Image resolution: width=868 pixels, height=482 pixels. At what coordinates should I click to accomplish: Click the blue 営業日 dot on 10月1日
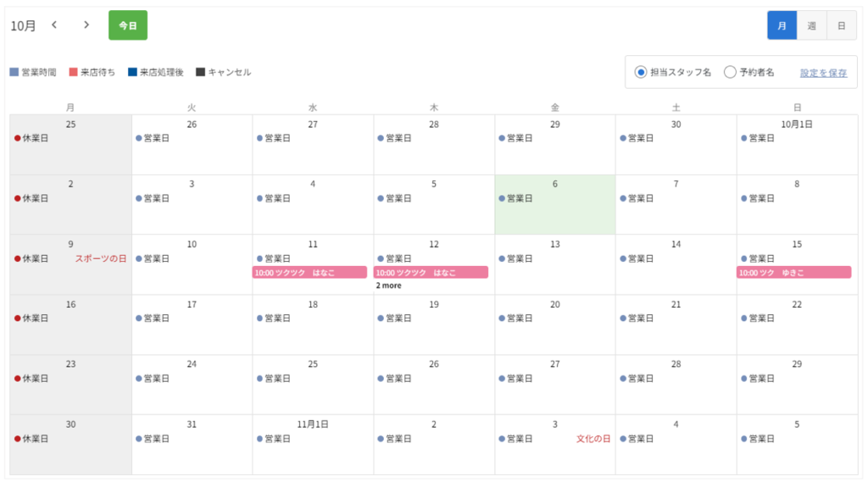coord(744,138)
